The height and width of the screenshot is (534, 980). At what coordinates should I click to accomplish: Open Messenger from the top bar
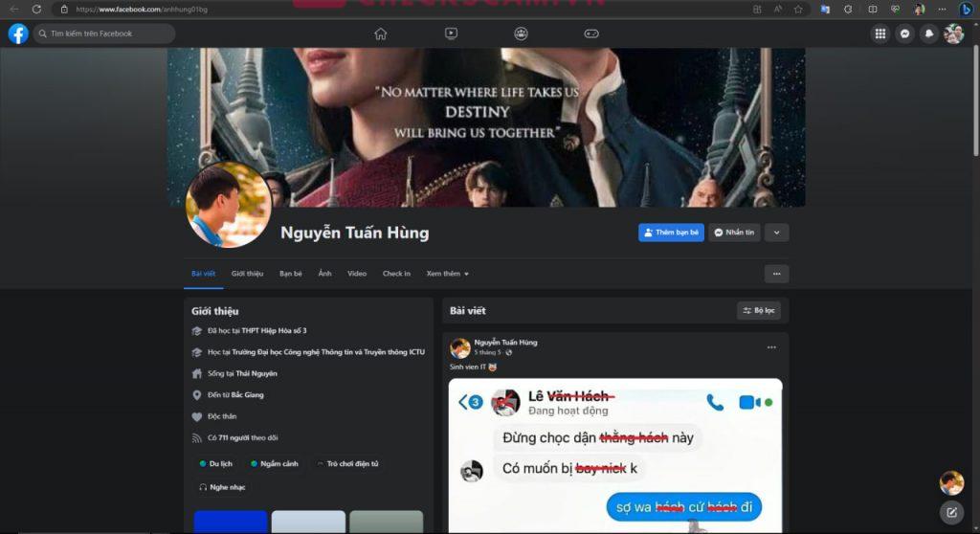pyautogui.click(x=904, y=33)
